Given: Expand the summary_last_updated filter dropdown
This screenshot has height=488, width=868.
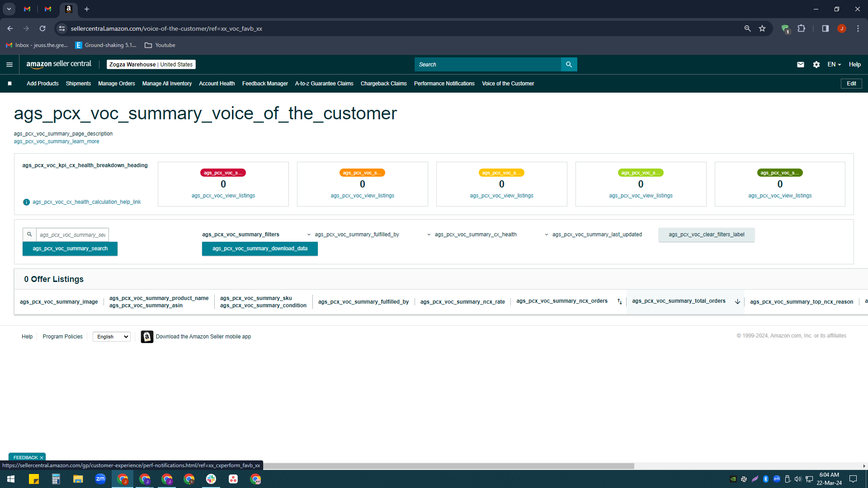Looking at the screenshot, I should pyautogui.click(x=593, y=235).
